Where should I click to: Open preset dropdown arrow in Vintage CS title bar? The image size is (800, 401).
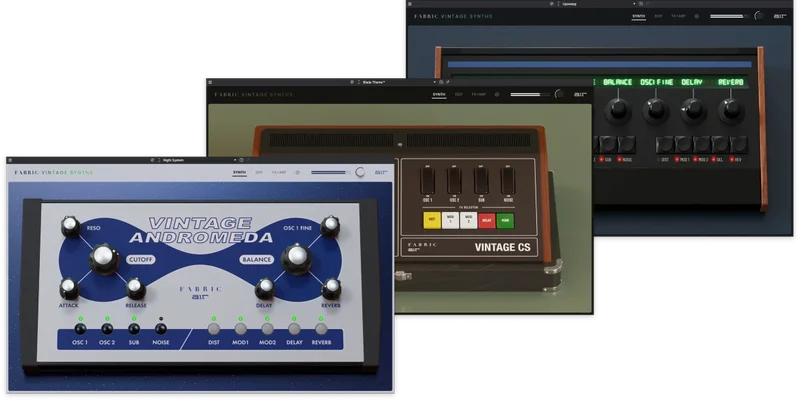435,82
